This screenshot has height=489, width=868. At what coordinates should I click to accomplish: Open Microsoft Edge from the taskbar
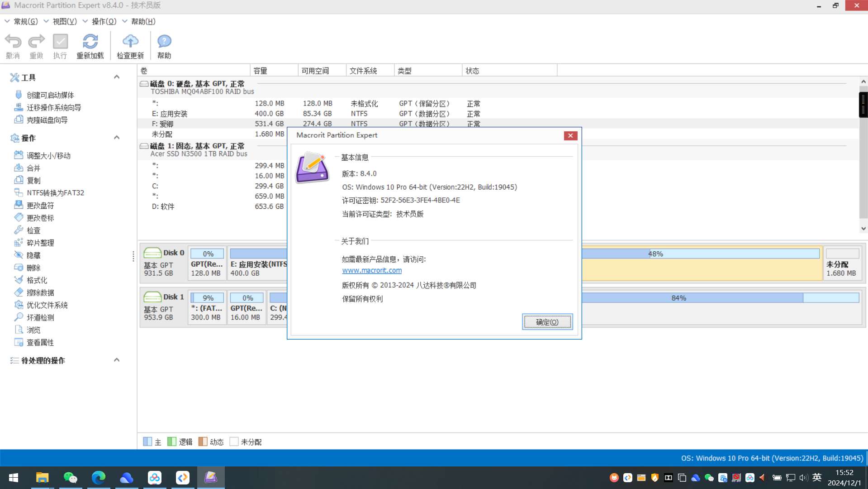click(99, 478)
